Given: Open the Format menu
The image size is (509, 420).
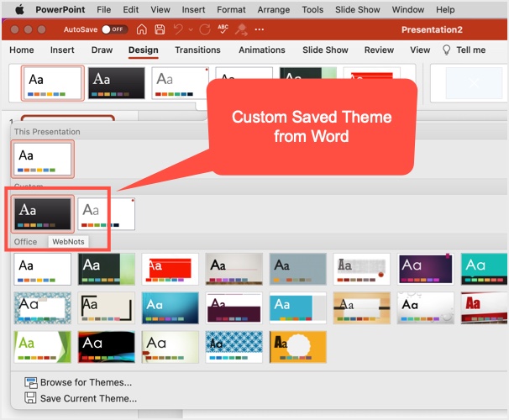Looking at the screenshot, I should point(231,10).
